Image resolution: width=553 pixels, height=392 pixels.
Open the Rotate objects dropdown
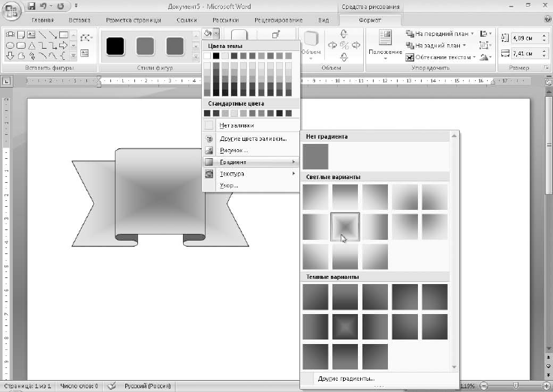click(x=485, y=57)
